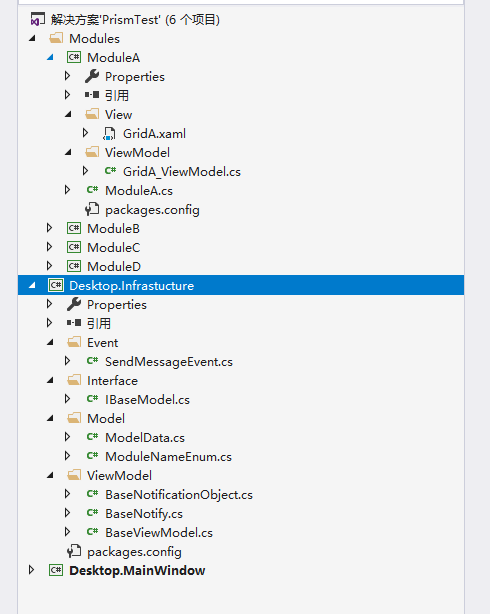Click the Modules folder icon
The image size is (490, 614).
click(56, 38)
